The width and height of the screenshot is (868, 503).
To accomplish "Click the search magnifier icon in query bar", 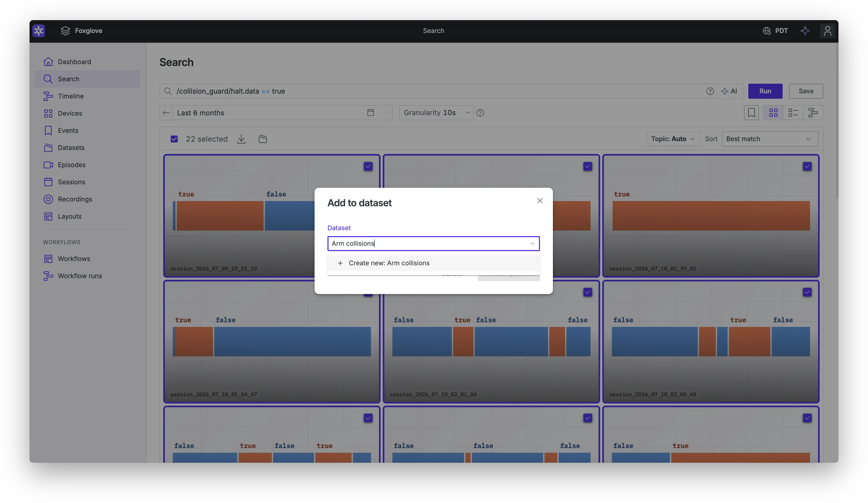I will point(168,91).
